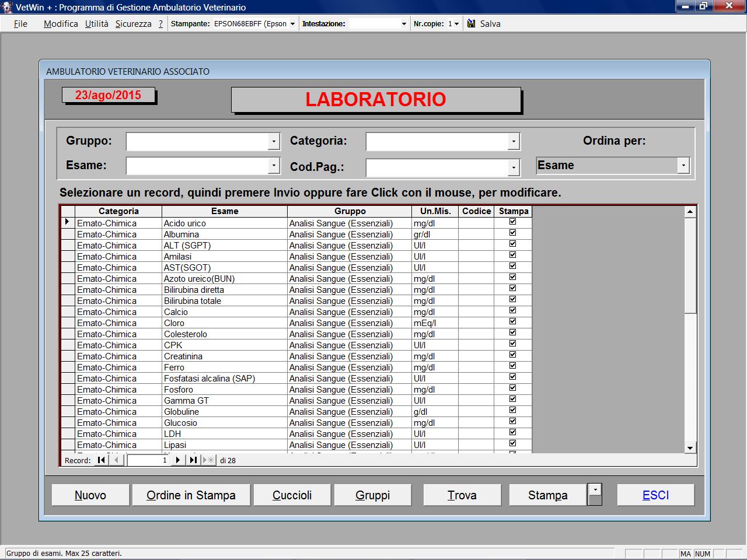Click the Gruppi button
The width and height of the screenshot is (747, 560).
click(372, 495)
